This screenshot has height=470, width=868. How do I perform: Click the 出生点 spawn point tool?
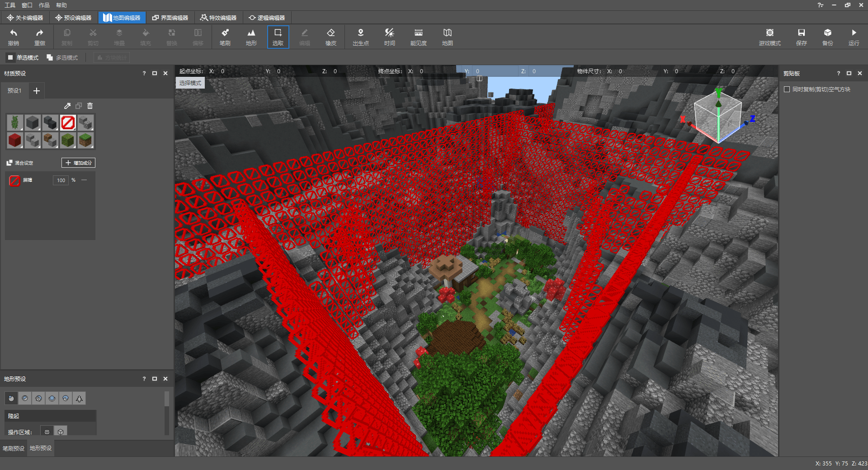[x=361, y=37]
